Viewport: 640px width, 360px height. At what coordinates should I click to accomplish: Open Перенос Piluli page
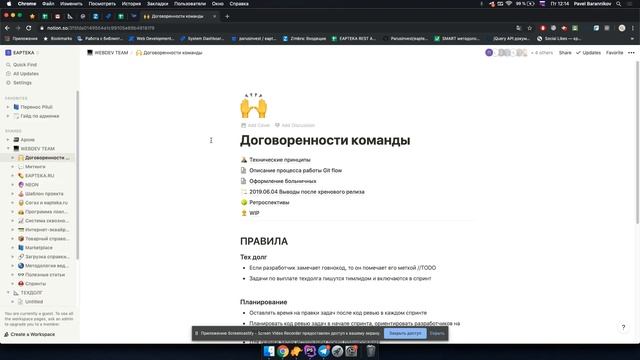[x=36, y=107]
